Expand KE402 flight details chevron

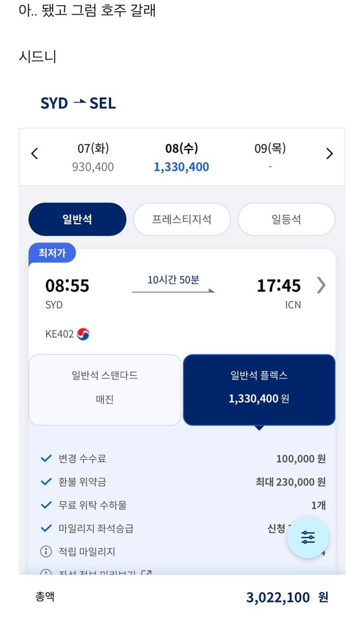pos(321,285)
